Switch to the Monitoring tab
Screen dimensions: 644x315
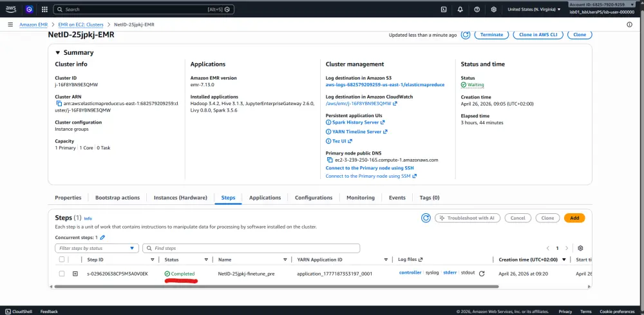click(361, 198)
